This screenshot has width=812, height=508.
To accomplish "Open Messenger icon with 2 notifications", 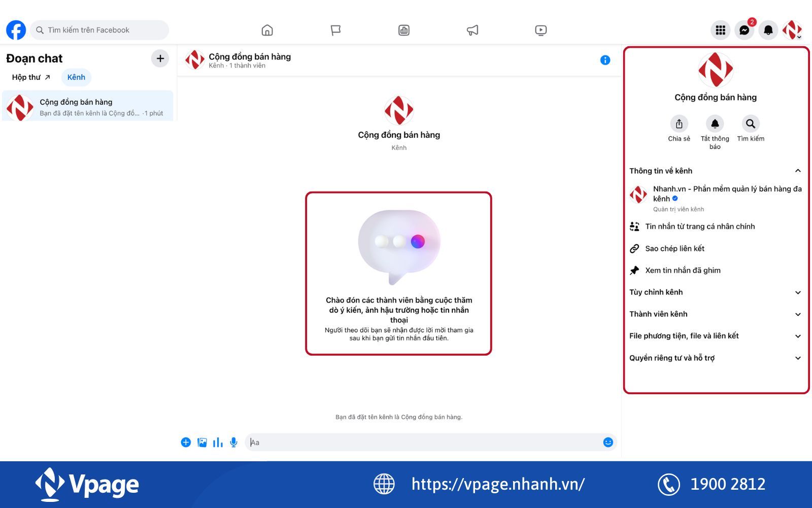I will 745,30.
